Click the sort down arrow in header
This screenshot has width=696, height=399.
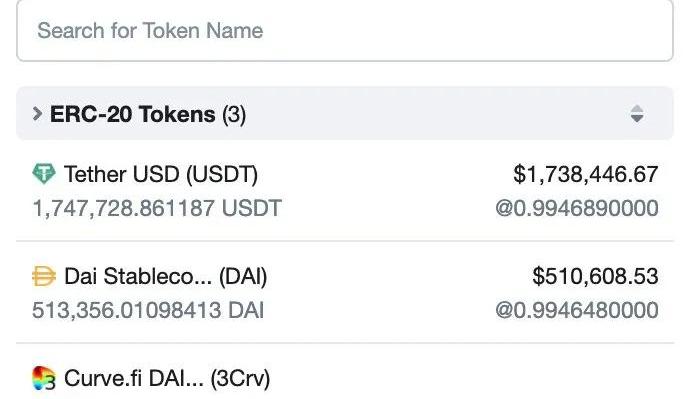(x=637, y=119)
